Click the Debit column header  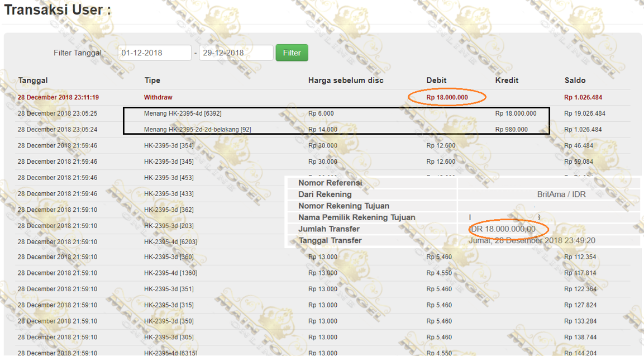(436, 80)
